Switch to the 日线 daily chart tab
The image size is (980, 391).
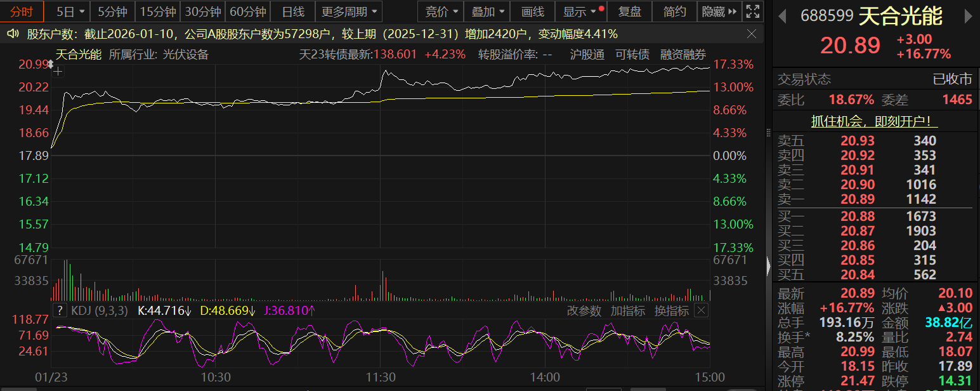[x=293, y=11]
